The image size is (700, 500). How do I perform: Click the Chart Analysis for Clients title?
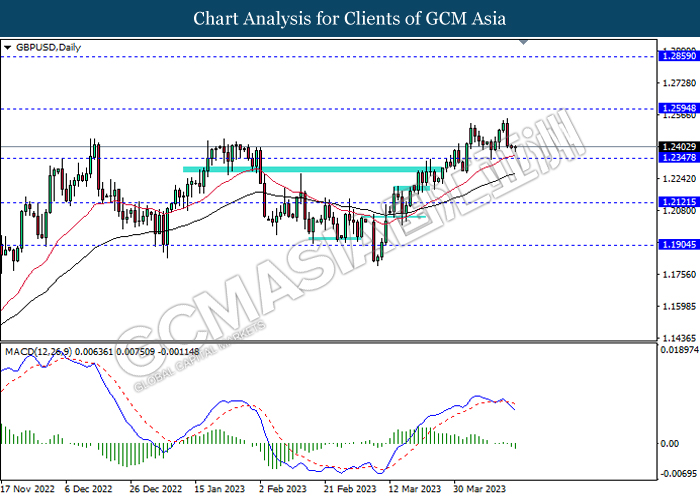pyautogui.click(x=350, y=18)
